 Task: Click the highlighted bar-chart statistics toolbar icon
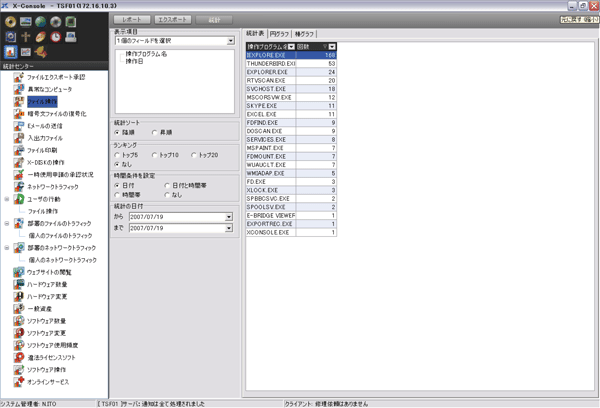click(10, 52)
